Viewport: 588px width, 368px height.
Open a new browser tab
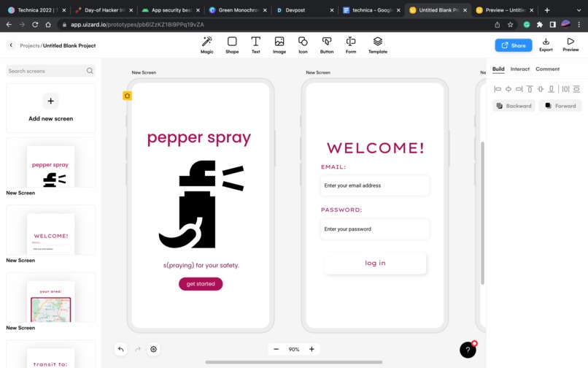click(546, 10)
